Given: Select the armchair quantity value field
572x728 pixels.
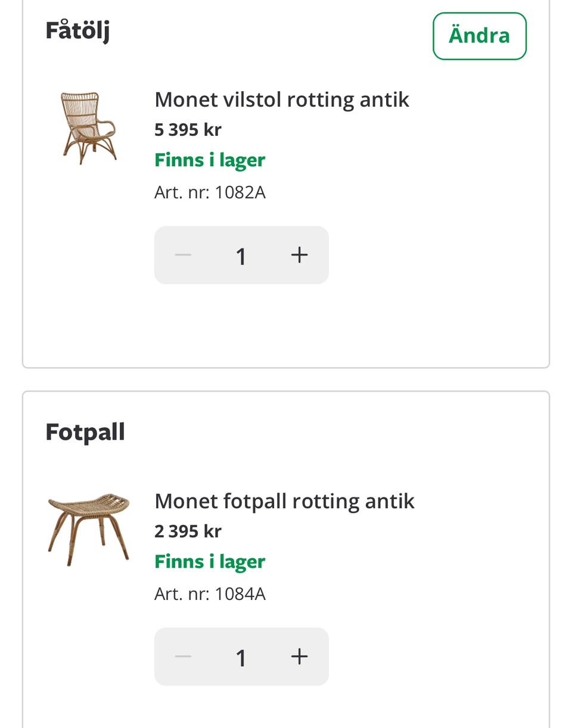Looking at the screenshot, I should [x=241, y=256].
